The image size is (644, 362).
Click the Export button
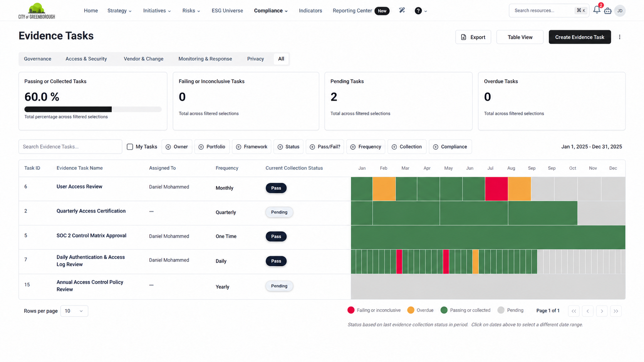pos(473,37)
